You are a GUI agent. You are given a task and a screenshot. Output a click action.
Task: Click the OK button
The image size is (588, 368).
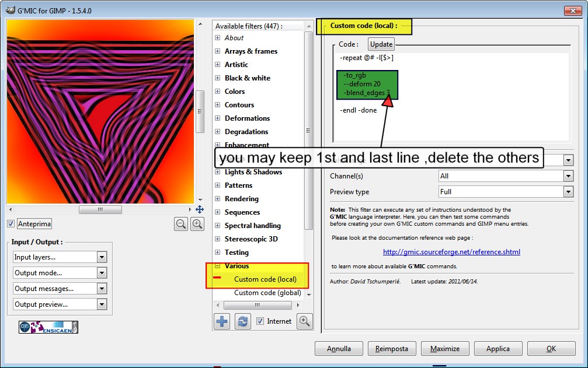(551, 349)
